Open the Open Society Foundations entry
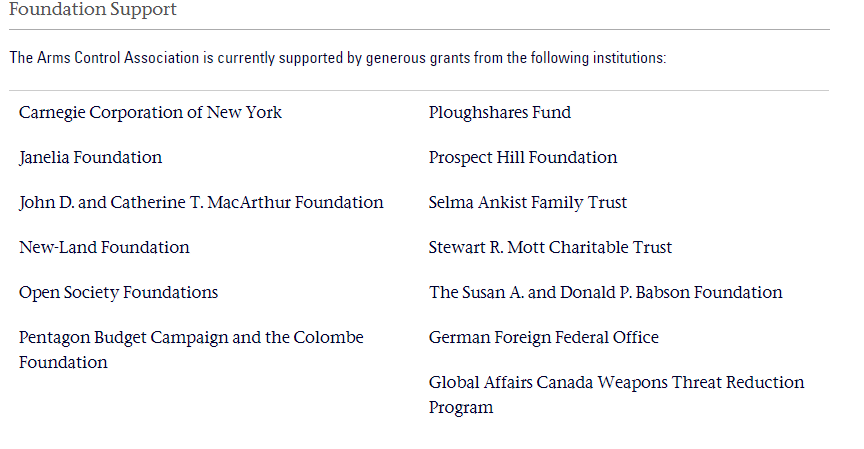Image resolution: width=864 pixels, height=449 pixels. coord(118,293)
